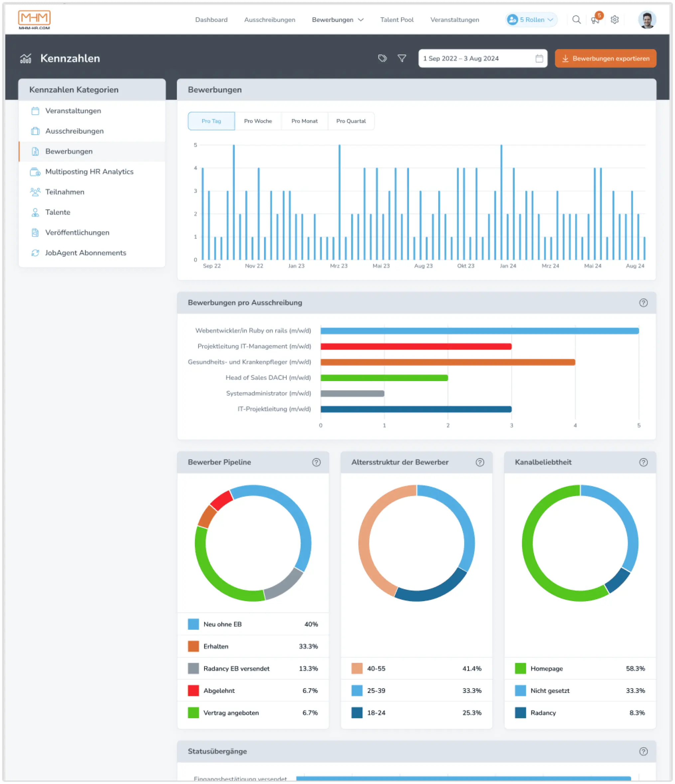
Task: Select Pro Quartal grouping
Action: pos(351,121)
